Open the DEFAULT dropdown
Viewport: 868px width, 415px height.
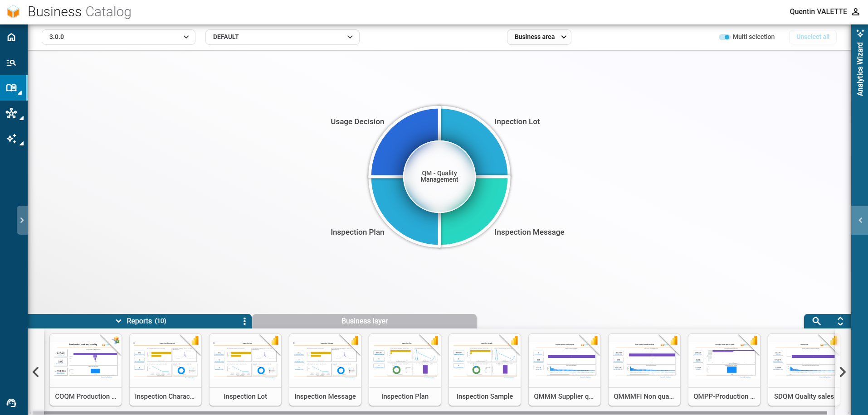[x=283, y=37]
